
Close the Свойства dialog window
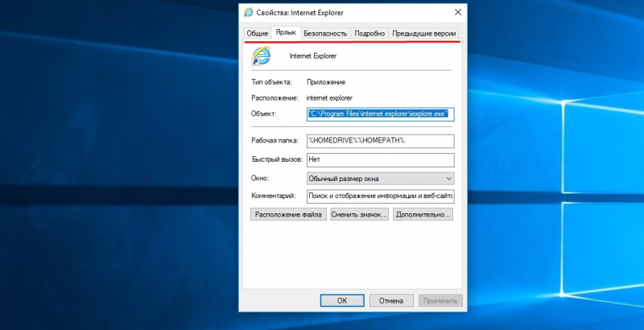457,12
